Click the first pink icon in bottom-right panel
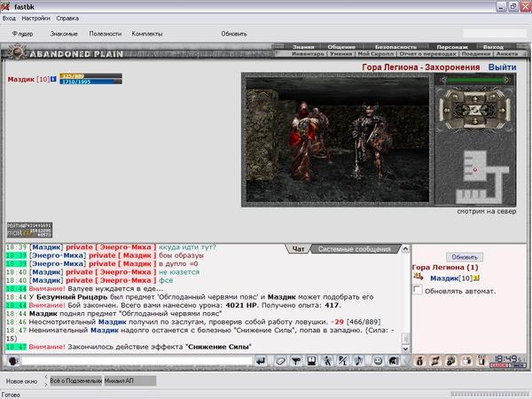The image size is (532, 399). tap(419, 361)
